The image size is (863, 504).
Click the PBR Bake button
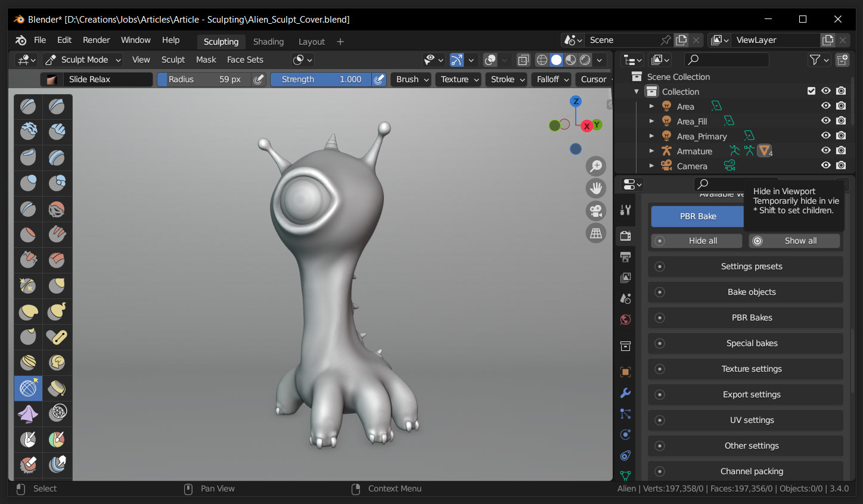point(698,216)
